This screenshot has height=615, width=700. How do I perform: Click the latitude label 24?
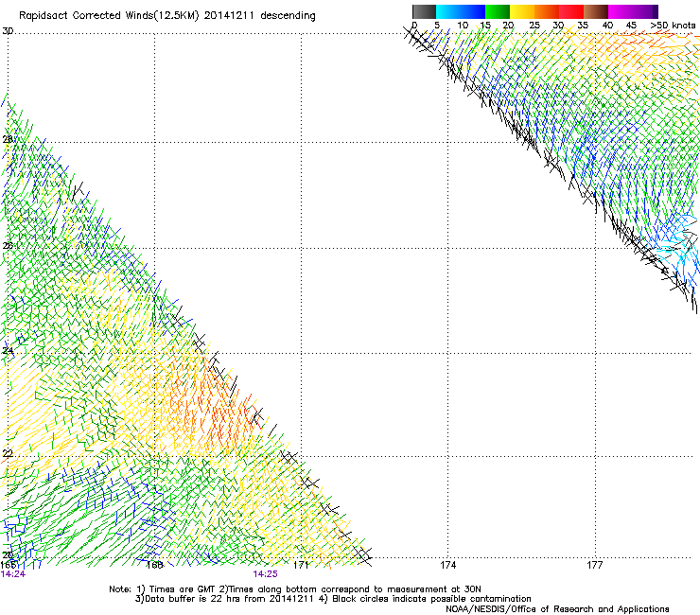coord(8,350)
